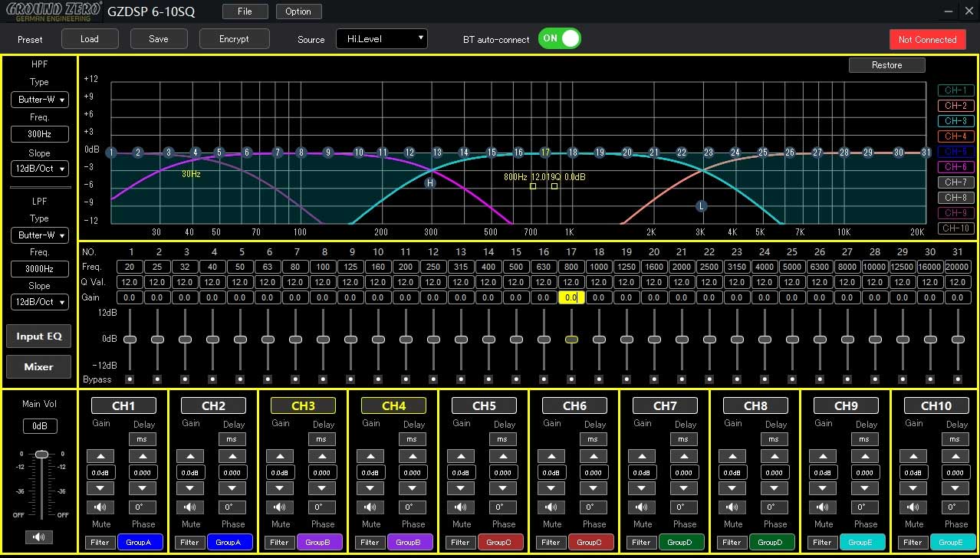Click the Restore button
Viewport: 980px width, 558px height.
pos(886,65)
